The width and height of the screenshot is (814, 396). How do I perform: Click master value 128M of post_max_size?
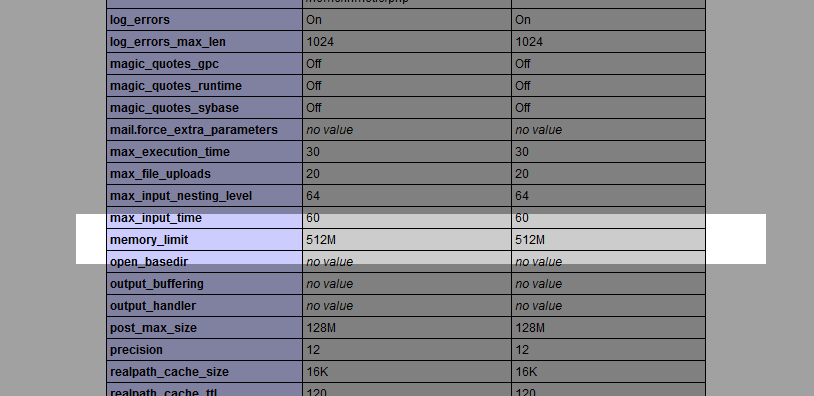[530, 328]
